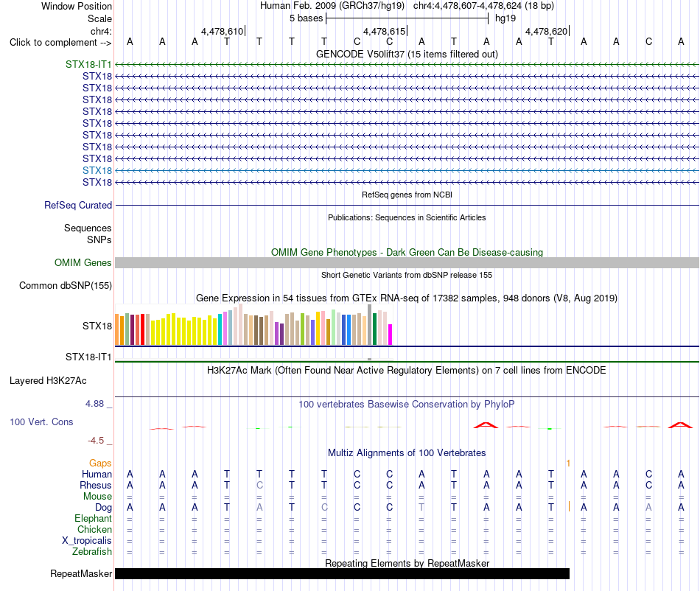Click the 'hg19' label beside the scale bar

(x=505, y=18)
